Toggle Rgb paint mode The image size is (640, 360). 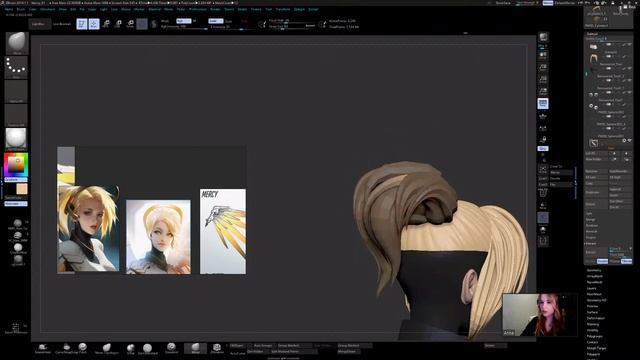184,21
